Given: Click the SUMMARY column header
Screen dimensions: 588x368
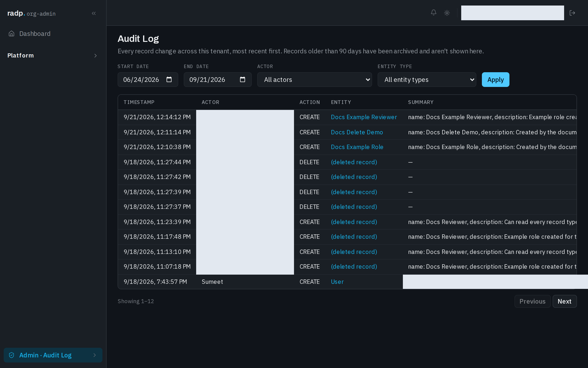Looking at the screenshot, I should [421, 102].
